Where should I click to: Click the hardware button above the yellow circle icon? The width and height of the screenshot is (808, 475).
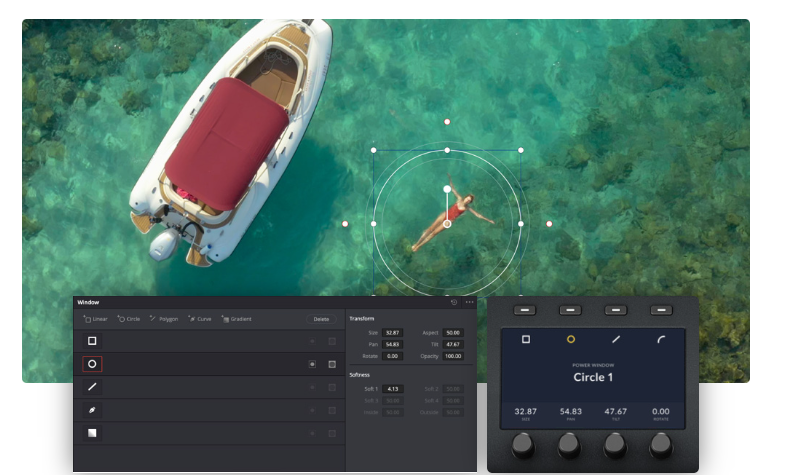(570, 310)
